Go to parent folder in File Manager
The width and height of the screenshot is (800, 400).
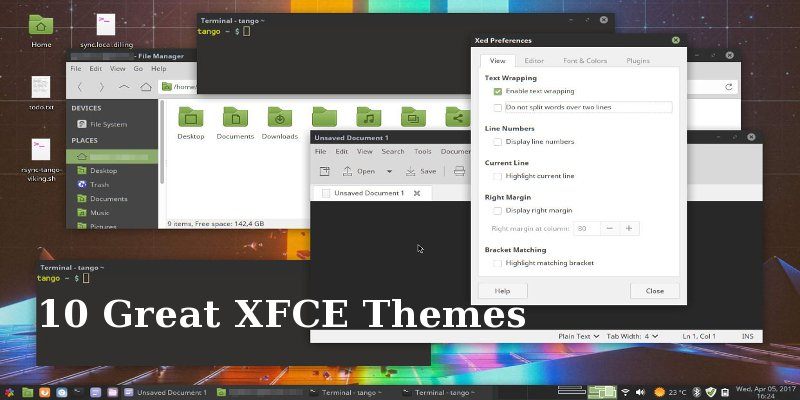[x=123, y=87]
